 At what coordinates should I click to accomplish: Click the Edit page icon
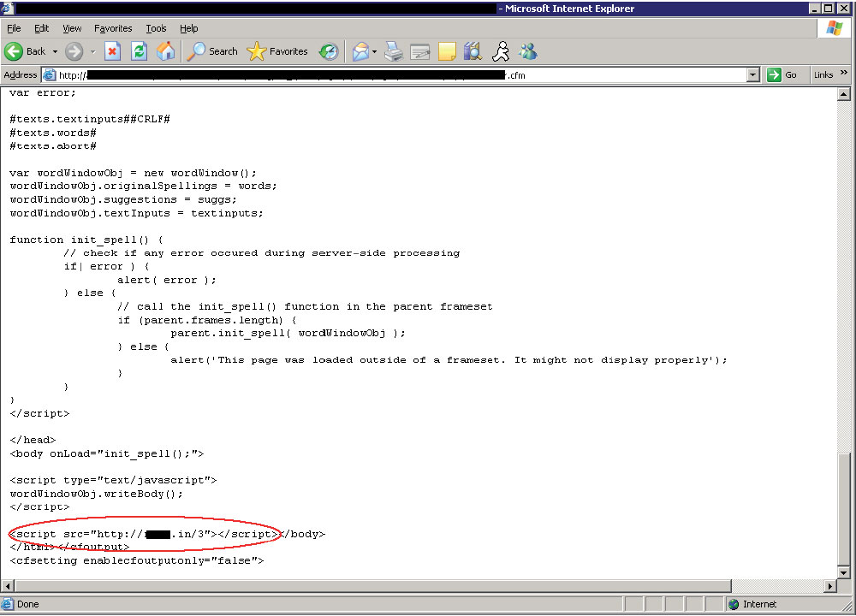[419, 52]
